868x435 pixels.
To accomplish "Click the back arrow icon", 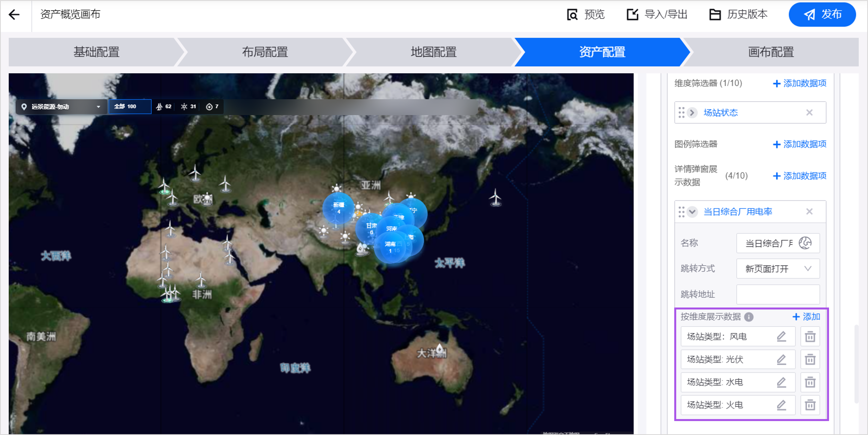I will 14,15.
